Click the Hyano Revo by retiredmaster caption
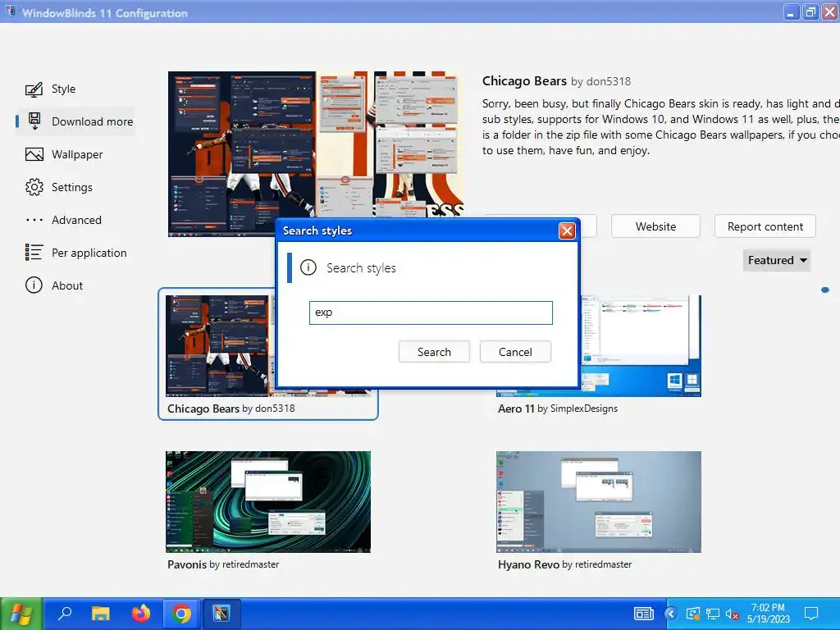 [x=564, y=564]
